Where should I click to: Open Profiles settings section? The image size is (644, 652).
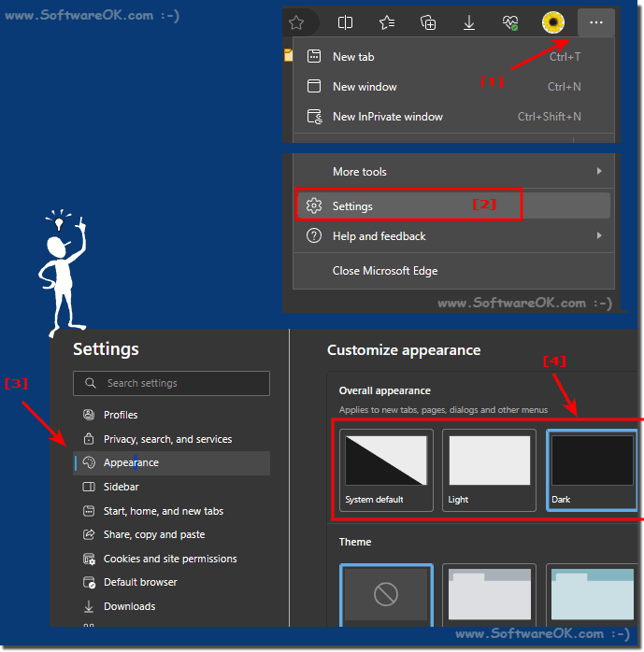pyautogui.click(x=171, y=415)
